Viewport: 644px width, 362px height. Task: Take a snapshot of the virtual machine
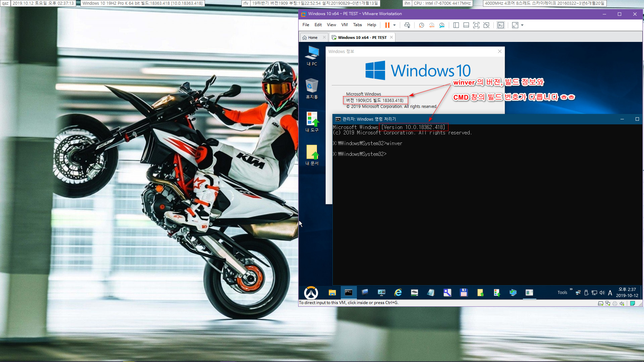[422, 25]
